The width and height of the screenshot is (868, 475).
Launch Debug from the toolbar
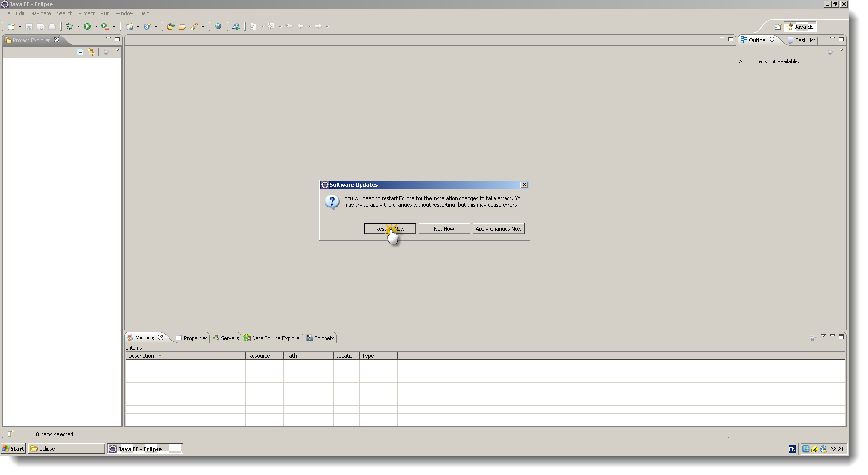click(x=70, y=26)
